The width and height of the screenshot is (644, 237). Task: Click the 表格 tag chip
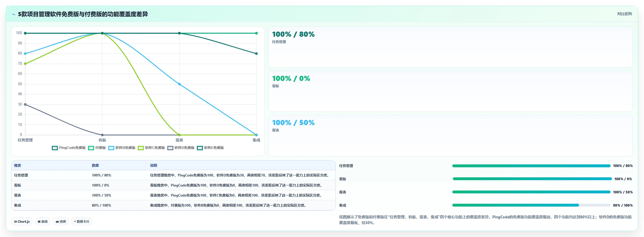pos(43,222)
